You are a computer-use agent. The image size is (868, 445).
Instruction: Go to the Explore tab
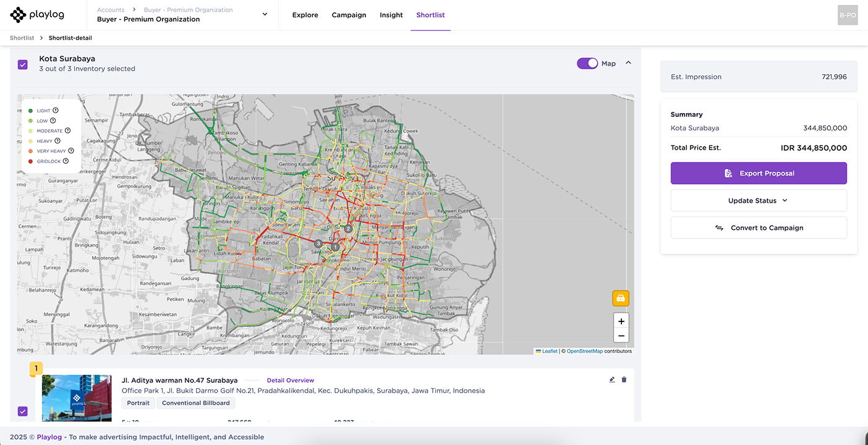(x=305, y=15)
